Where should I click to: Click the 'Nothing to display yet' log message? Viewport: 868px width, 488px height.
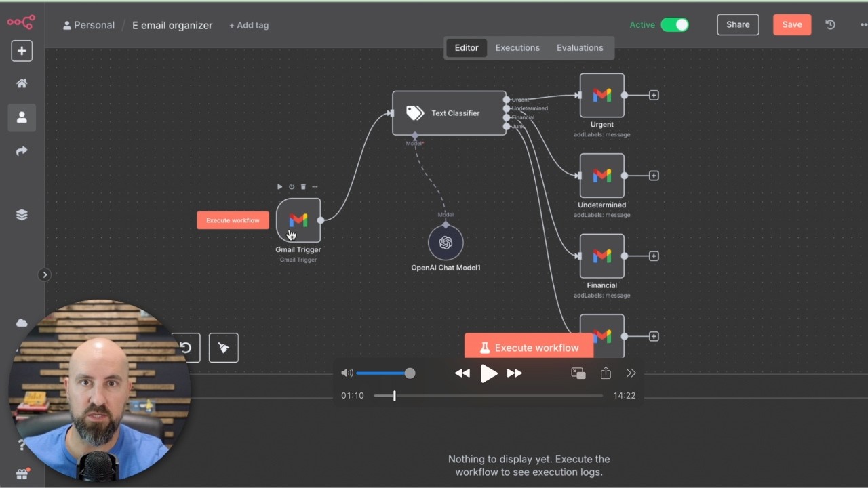point(529,466)
